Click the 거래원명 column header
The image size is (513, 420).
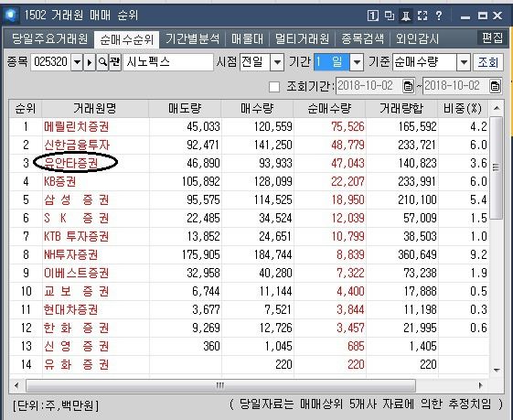tap(95, 108)
